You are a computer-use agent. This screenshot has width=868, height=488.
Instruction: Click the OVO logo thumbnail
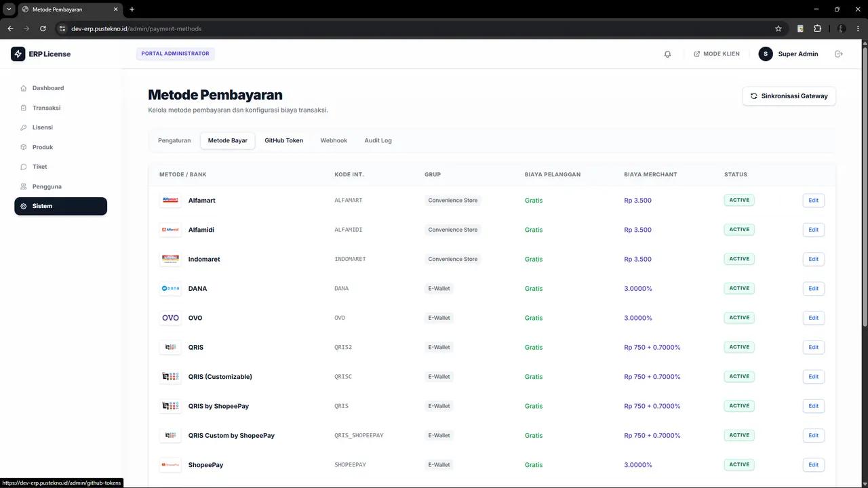tap(170, 318)
